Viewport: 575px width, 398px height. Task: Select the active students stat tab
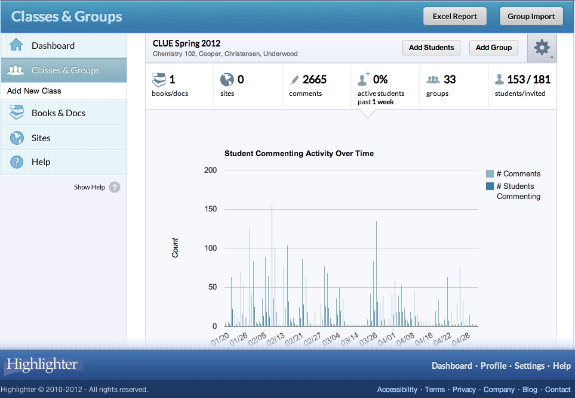pyautogui.click(x=385, y=87)
